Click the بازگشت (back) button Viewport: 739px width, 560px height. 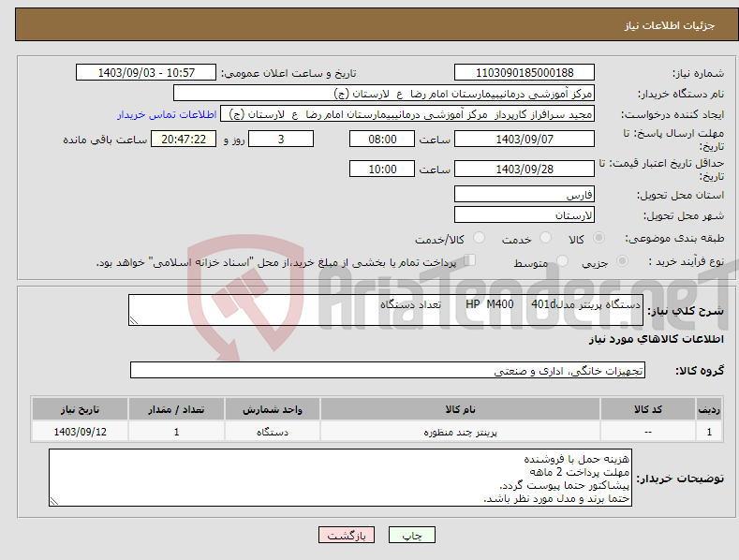coord(347,535)
